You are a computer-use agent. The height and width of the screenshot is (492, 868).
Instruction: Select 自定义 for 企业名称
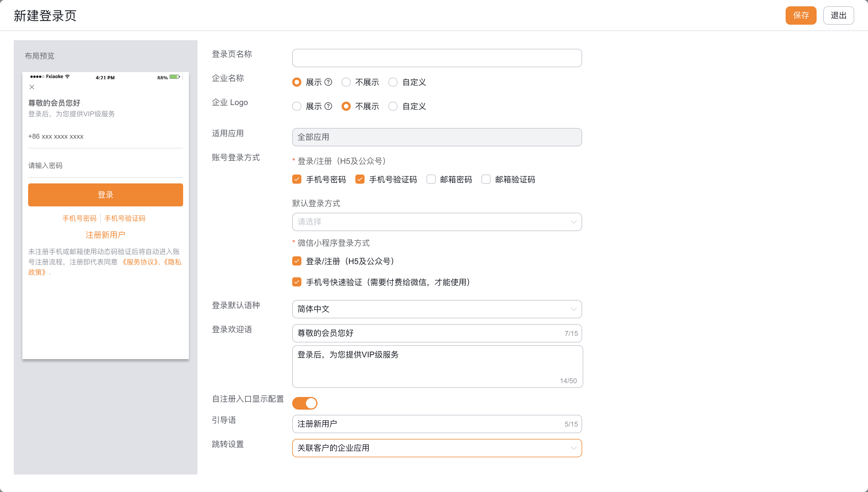pos(393,82)
